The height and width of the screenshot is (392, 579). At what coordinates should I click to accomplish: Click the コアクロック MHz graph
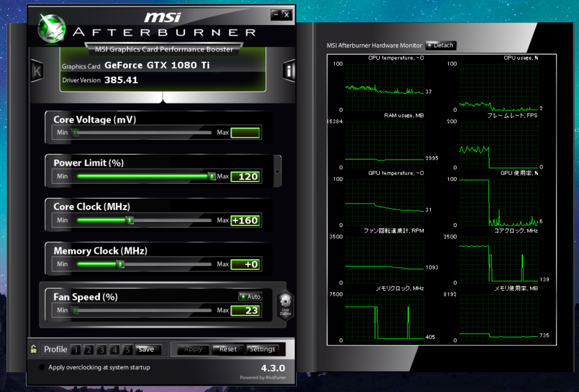499,260
